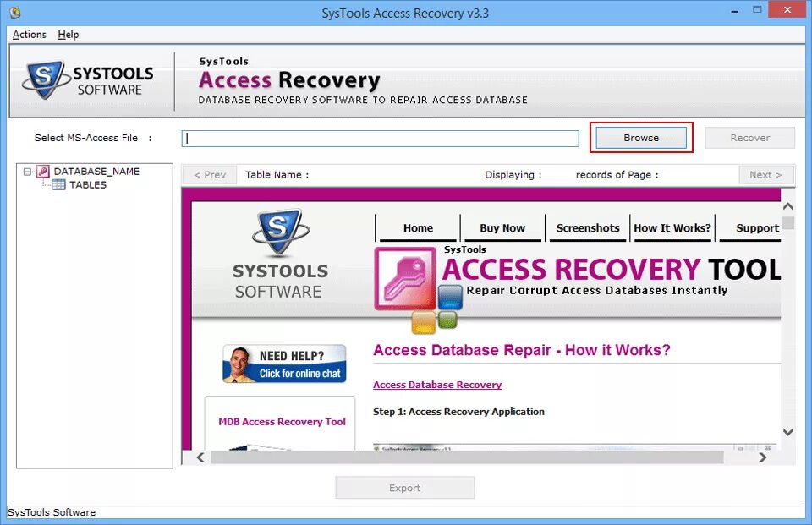The width and height of the screenshot is (812, 525).
Task: Open the 'Need Help? Click for online chat' graphic
Action: pyautogui.click(x=283, y=364)
